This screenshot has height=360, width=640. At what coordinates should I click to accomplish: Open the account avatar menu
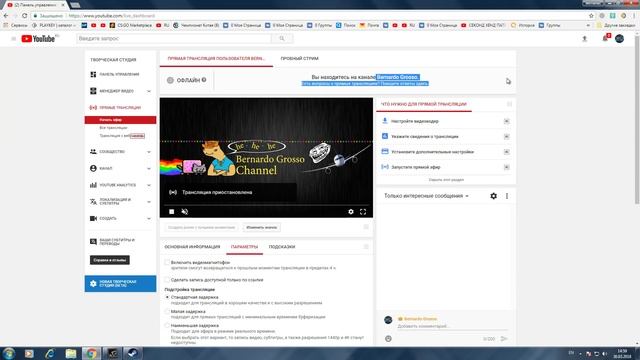(x=619, y=38)
